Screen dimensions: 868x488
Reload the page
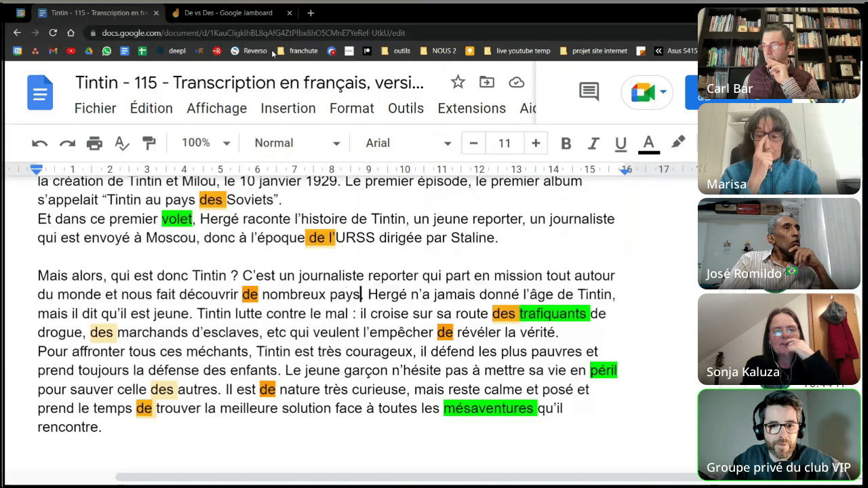tap(53, 33)
